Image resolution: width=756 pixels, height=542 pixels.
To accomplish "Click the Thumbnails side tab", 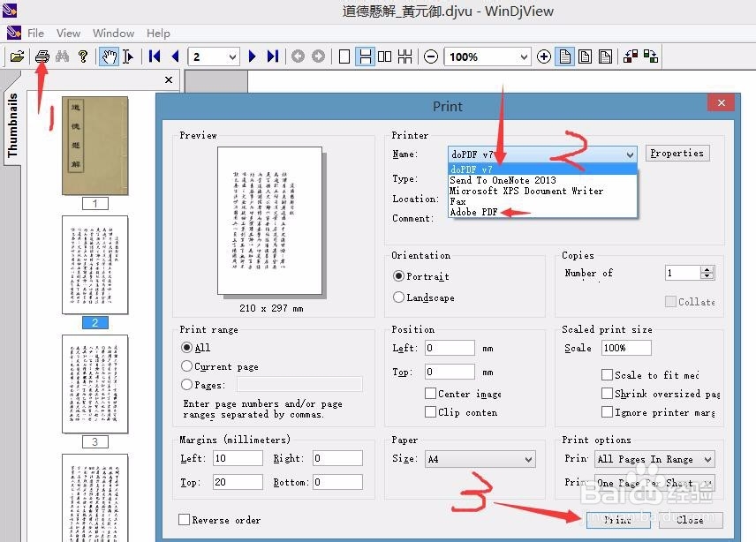I will (12, 125).
